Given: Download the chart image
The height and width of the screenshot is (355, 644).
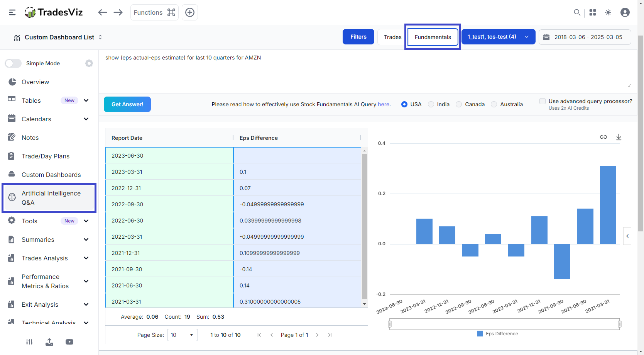Looking at the screenshot, I should tap(619, 137).
